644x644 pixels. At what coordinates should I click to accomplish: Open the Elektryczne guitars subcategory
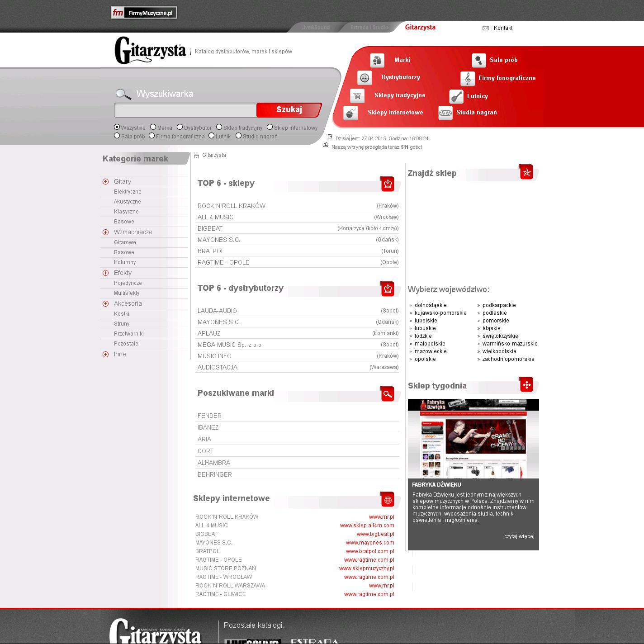[128, 192]
